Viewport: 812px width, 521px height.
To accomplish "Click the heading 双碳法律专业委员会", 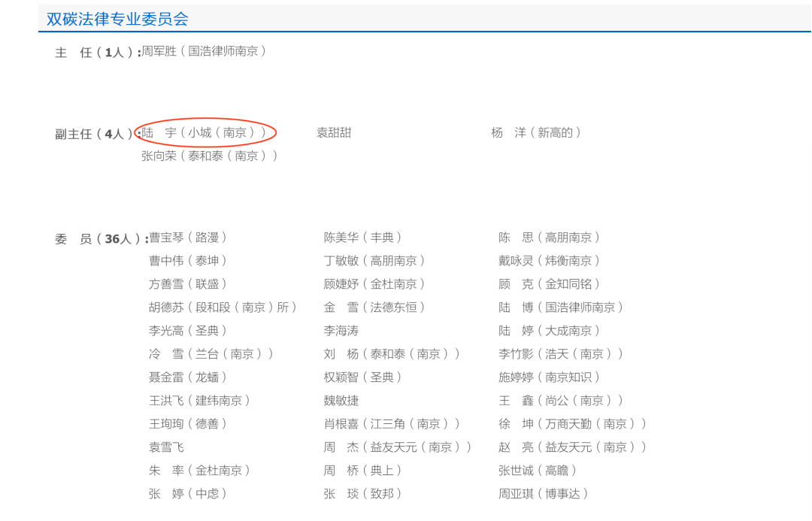I will pos(117,19).
